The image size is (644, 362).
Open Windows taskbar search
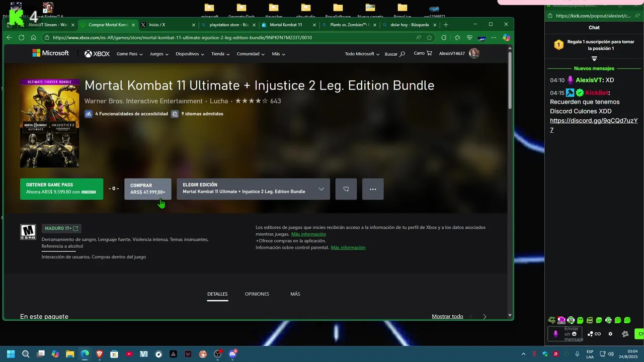26,354
